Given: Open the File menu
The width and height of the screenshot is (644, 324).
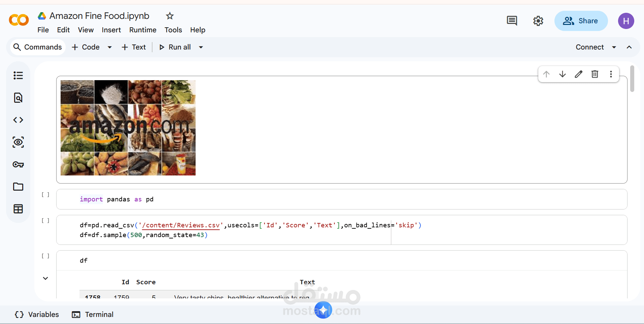Looking at the screenshot, I should [x=43, y=30].
